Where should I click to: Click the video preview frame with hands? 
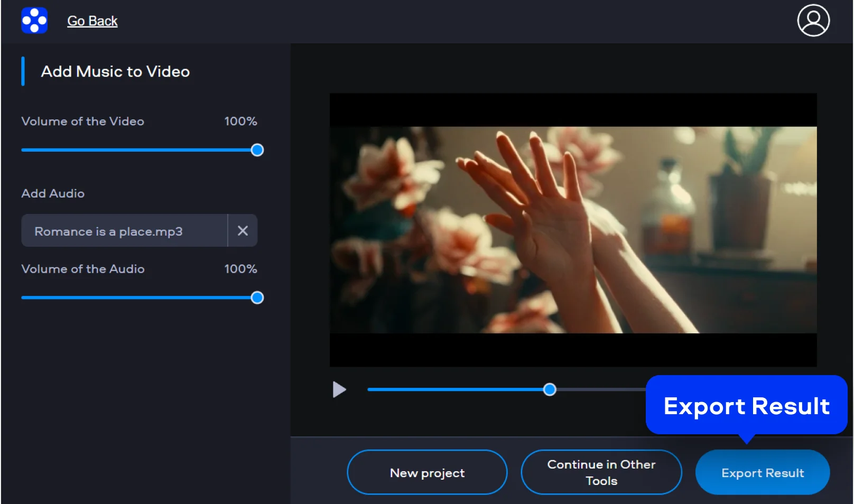click(573, 230)
